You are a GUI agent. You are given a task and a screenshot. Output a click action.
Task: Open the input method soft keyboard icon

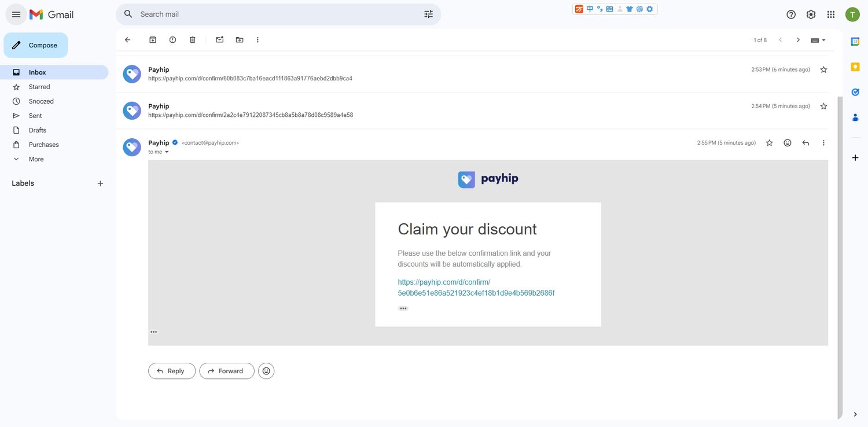[x=609, y=9]
